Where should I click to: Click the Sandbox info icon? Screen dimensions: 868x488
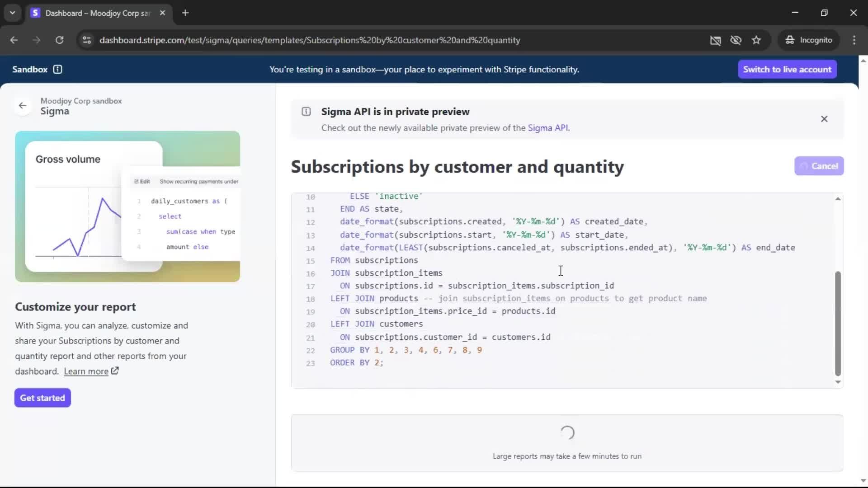point(57,69)
